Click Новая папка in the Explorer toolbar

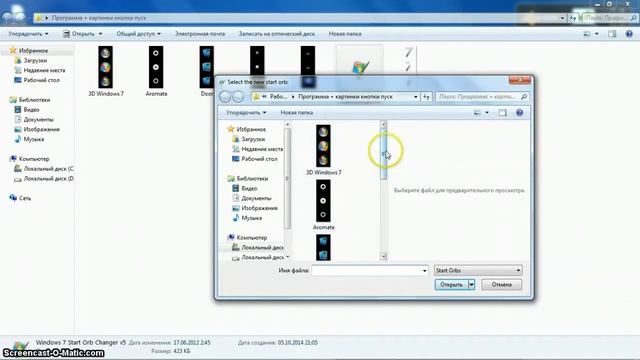[x=345, y=34]
